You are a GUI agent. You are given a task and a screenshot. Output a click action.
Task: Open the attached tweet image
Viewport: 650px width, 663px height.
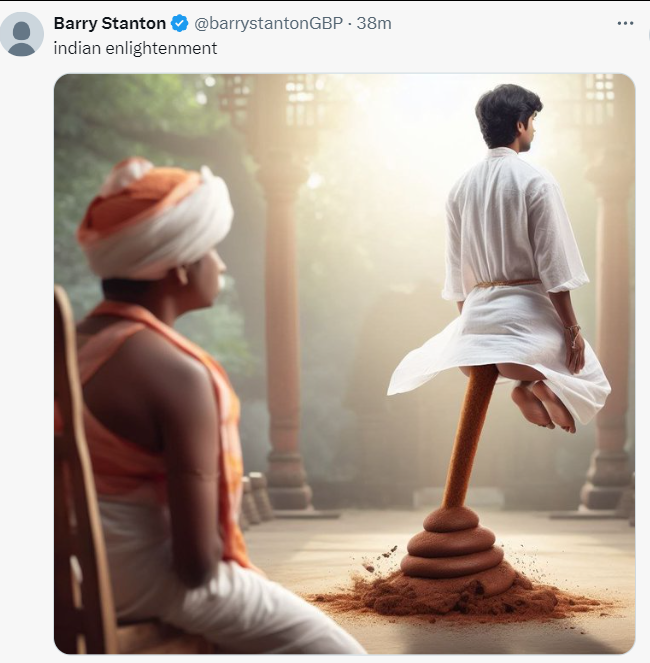tap(344, 364)
